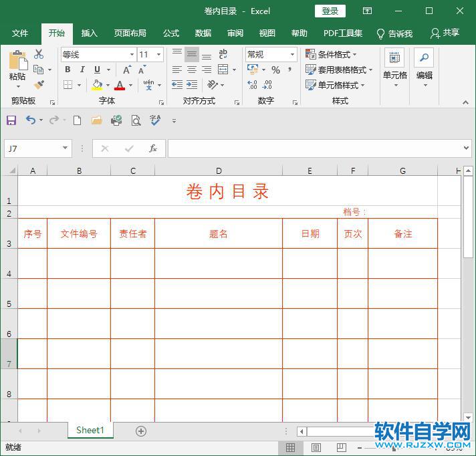Toggle bold formatting
The width and height of the screenshot is (476, 456).
tap(68, 70)
